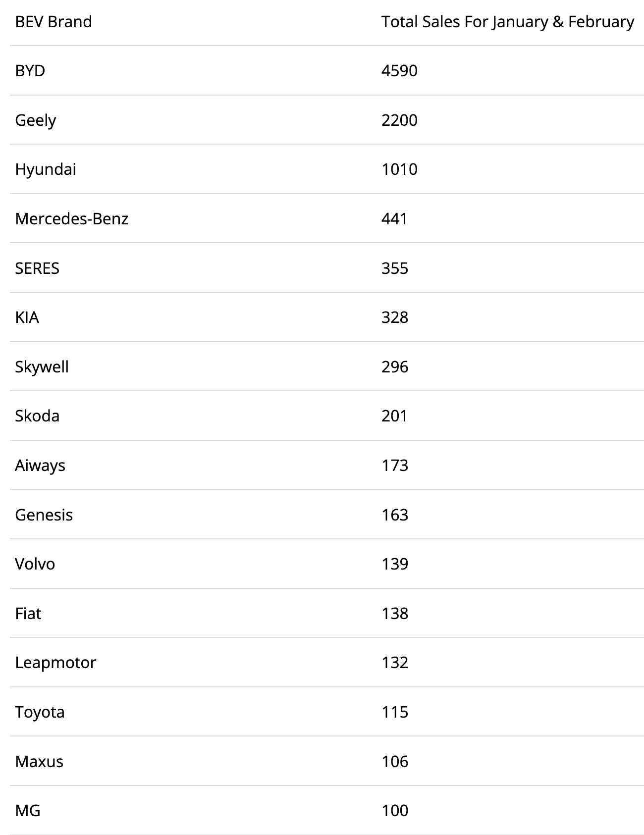Select the Geely brand cell
The image size is (644, 835).
(36, 120)
